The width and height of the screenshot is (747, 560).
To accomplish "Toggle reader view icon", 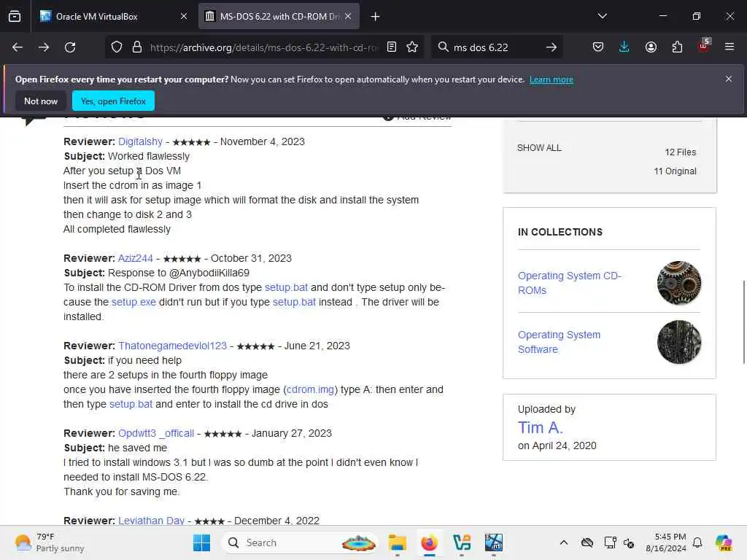I will point(392,47).
